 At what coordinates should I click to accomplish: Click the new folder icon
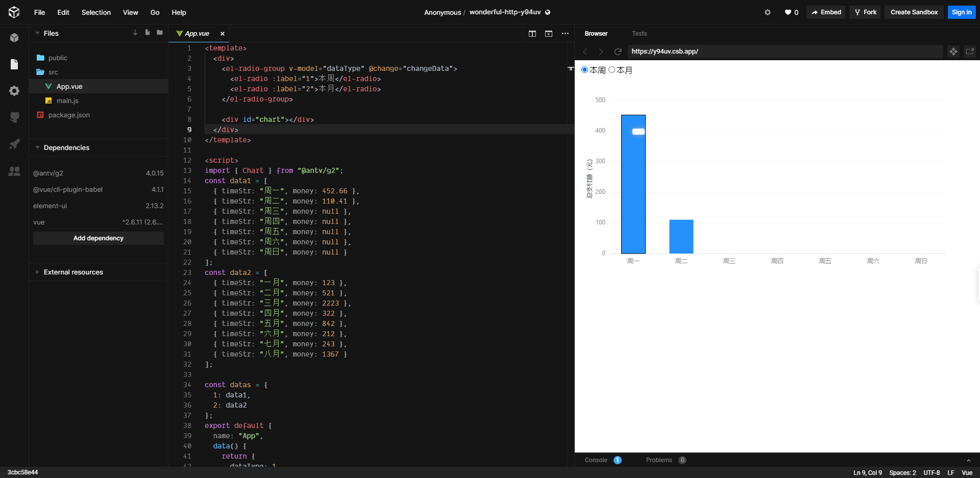160,33
